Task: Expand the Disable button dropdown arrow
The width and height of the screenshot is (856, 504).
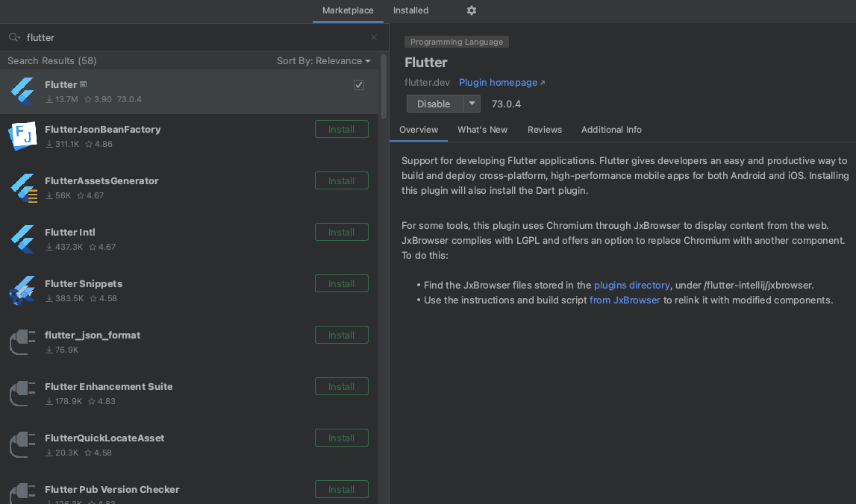Action: click(472, 104)
